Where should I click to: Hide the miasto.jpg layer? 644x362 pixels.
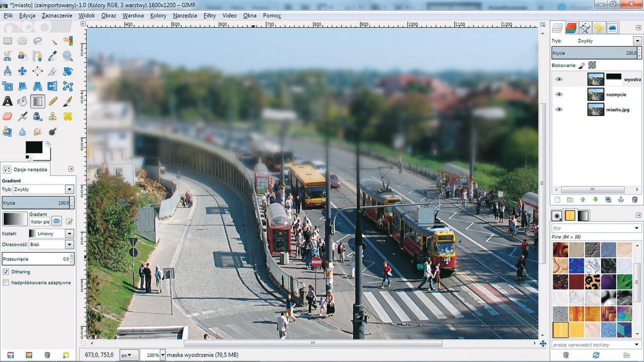coord(559,110)
